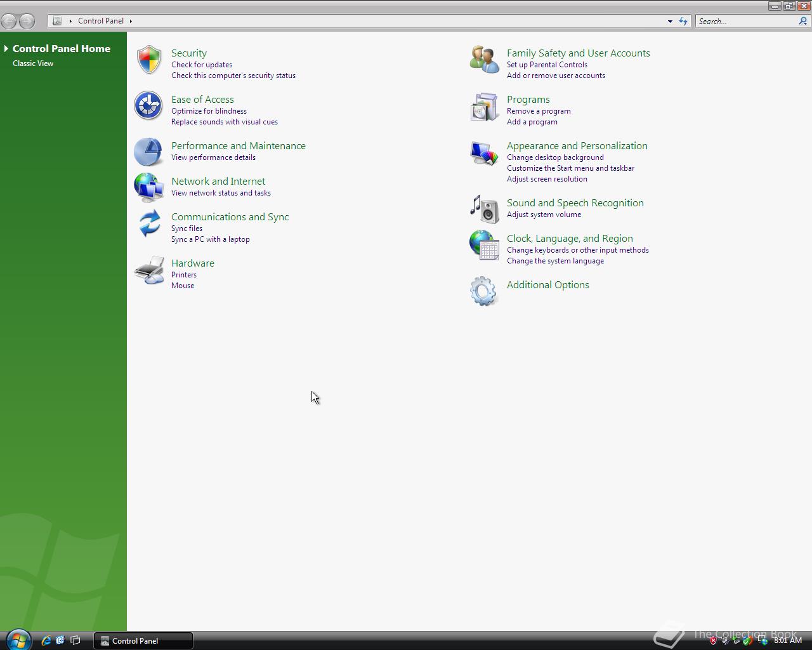Click Replace sounds with visual cues

point(225,122)
